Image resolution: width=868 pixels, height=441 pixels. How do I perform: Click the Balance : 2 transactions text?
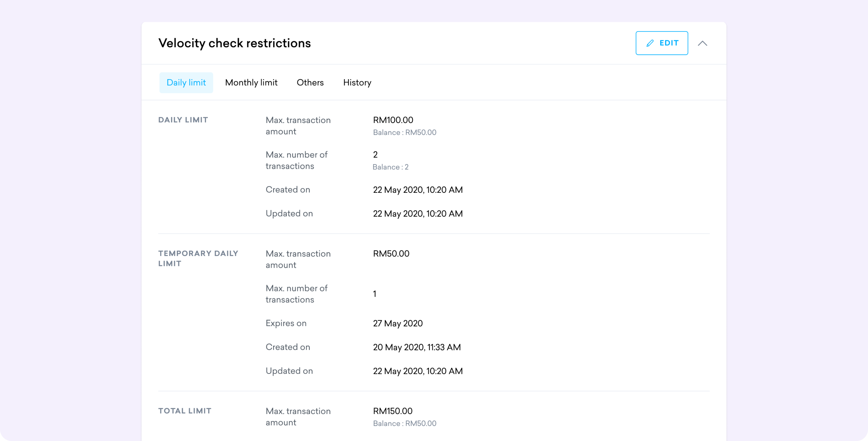tap(390, 167)
